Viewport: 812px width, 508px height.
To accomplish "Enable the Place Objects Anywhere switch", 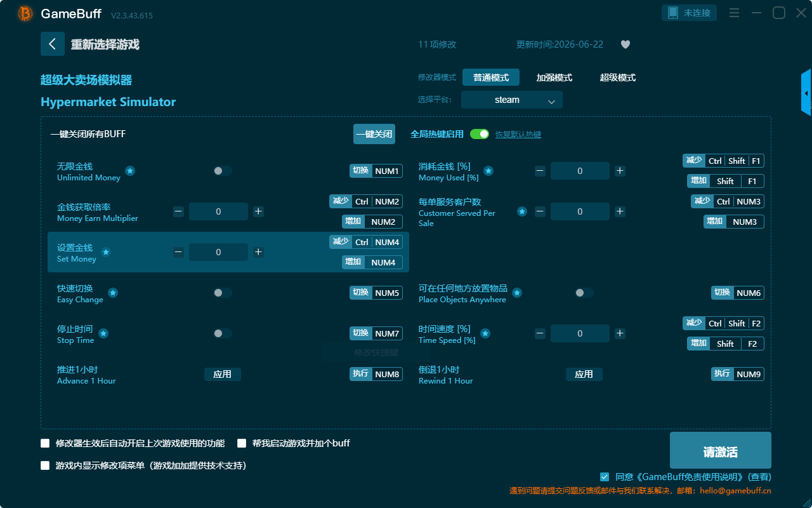I will click(584, 293).
